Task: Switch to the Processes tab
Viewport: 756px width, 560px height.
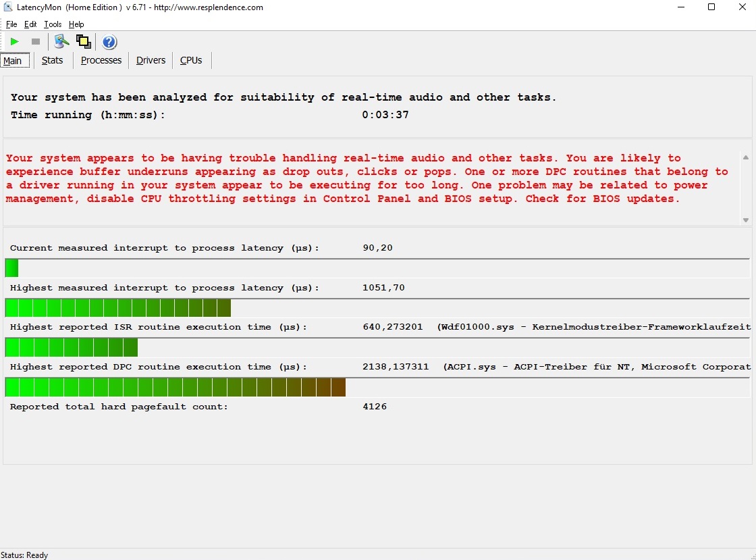Action: (x=101, y=60)
